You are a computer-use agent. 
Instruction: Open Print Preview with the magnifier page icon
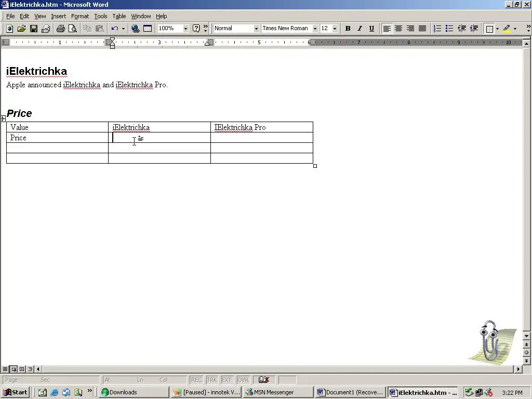click(x=73, y=29)
